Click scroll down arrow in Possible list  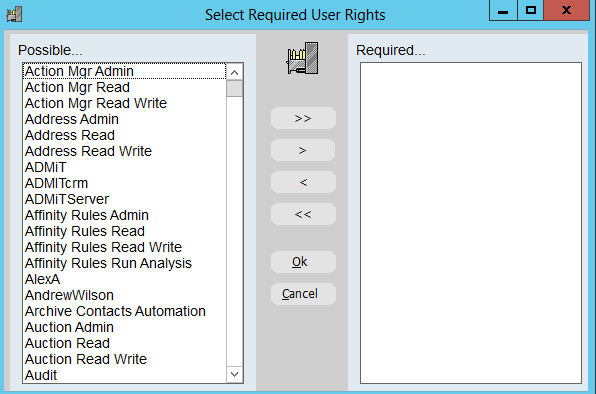(x=235, y=374)
